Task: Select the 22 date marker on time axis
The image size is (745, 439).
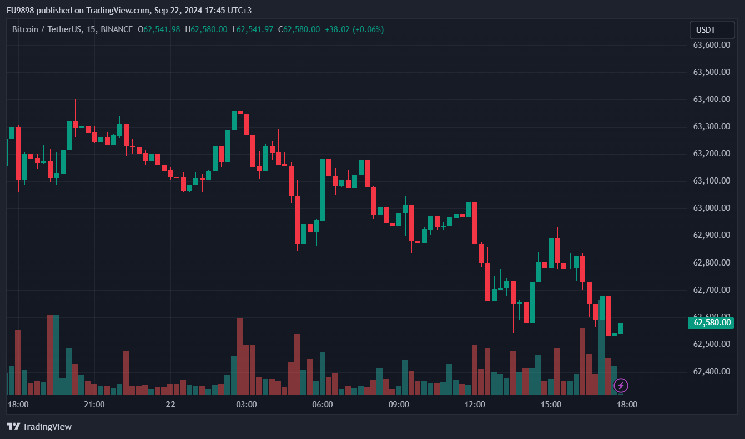Action: [x=170, y=404]
